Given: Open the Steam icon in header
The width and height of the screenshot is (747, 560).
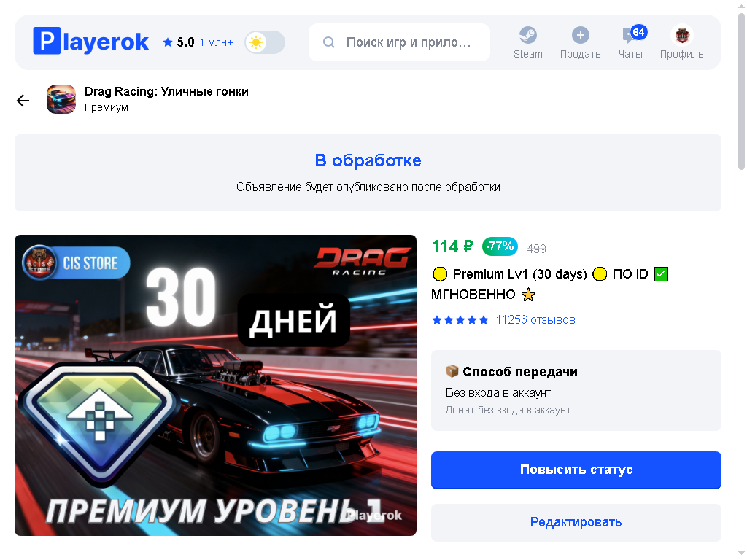Looking at the screenshot, I should tap(527, 35).
